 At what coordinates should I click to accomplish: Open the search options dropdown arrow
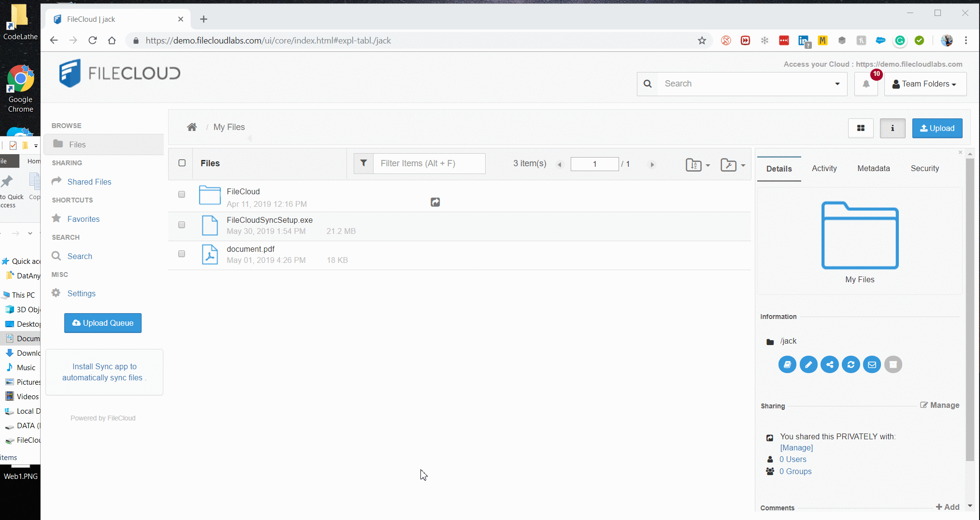(x=836, y=84)
